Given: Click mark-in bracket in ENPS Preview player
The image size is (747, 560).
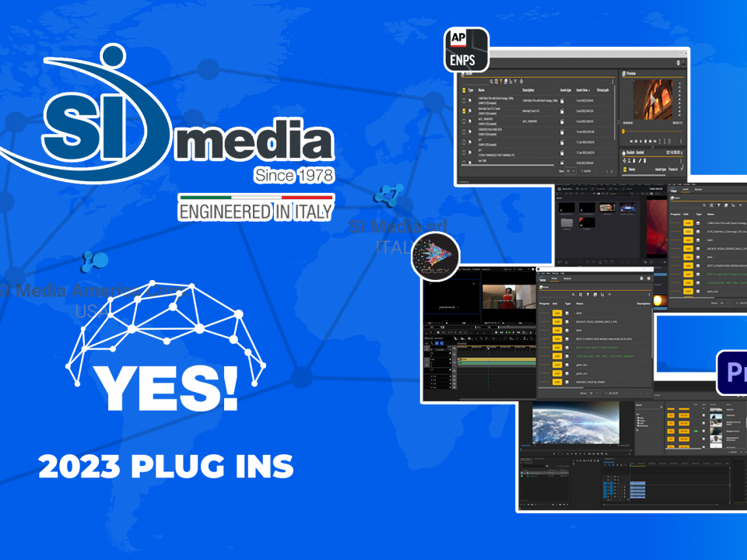Looking at the screenshot, I should pos(660,142).
